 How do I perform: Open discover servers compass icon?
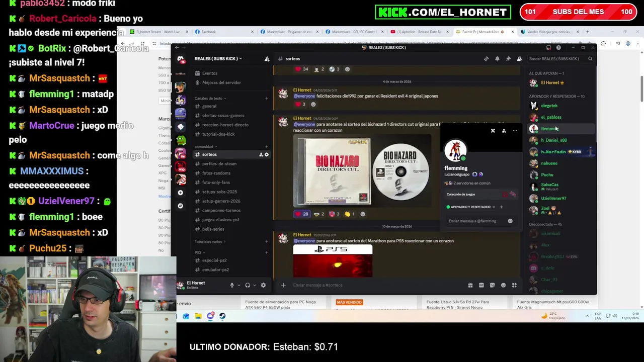click(x=181, y=206)
